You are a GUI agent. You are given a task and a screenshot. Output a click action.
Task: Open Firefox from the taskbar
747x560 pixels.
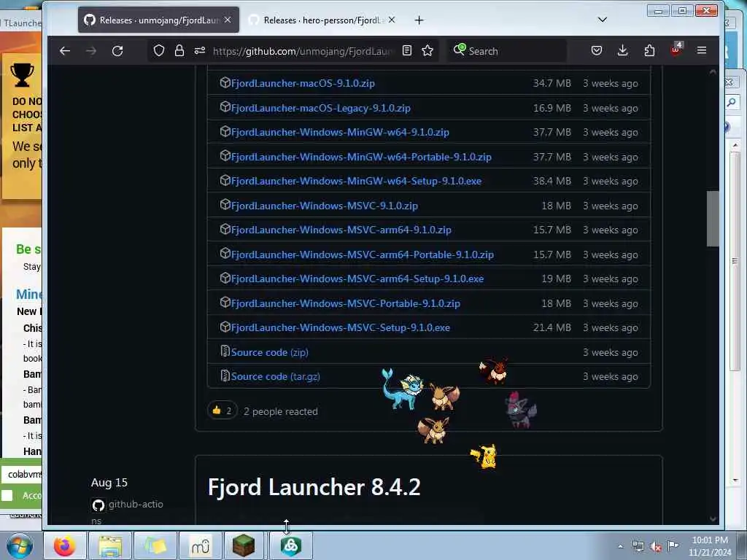pos(64,545)
